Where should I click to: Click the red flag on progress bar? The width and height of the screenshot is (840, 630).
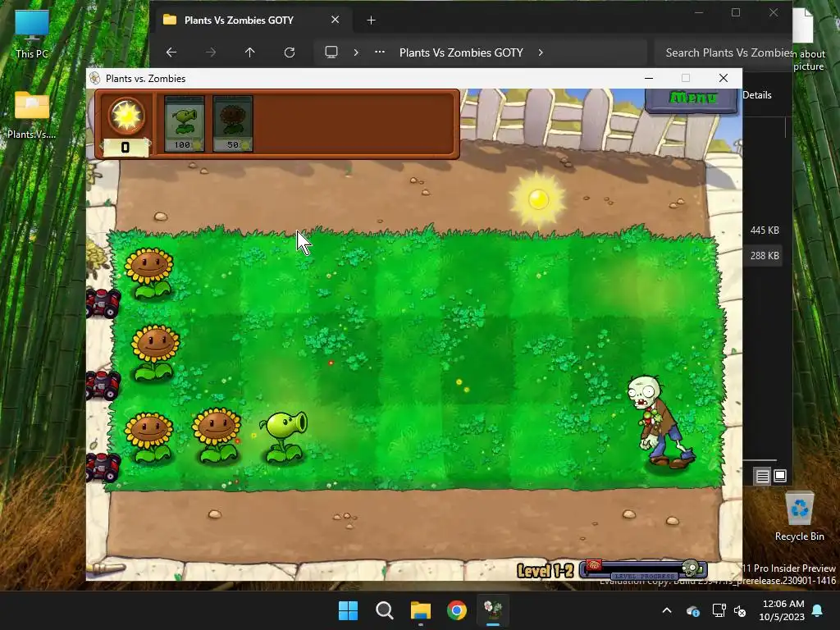point(594,564)
